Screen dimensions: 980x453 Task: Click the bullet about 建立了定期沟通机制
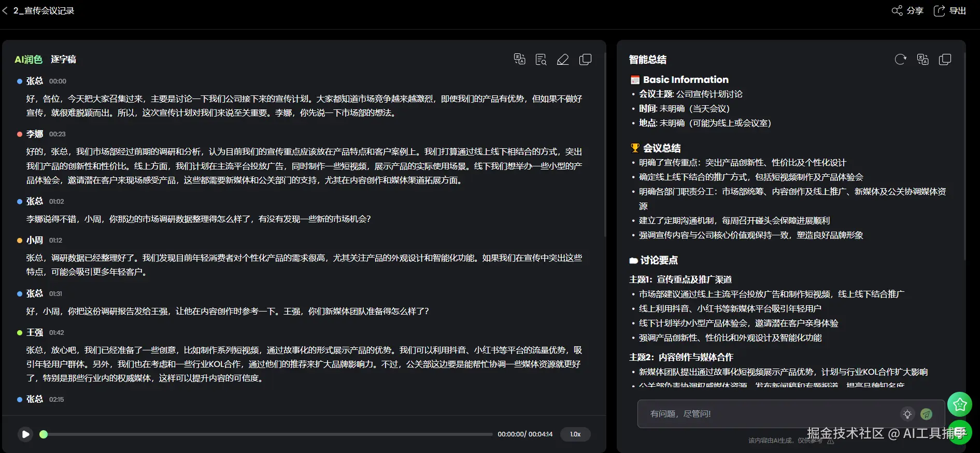pos(734,221)
